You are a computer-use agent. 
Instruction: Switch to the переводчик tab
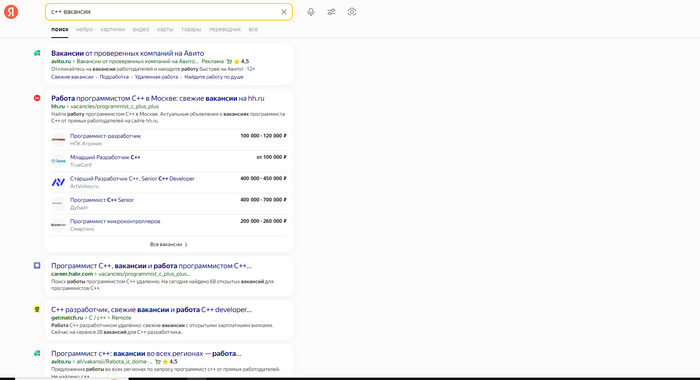pos(225,29)
